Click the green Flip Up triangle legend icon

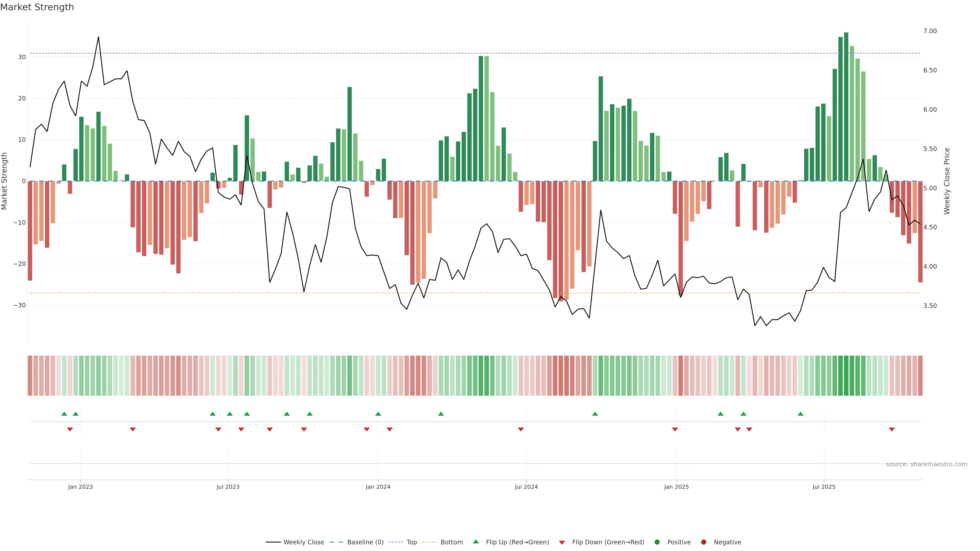[475, 542]
